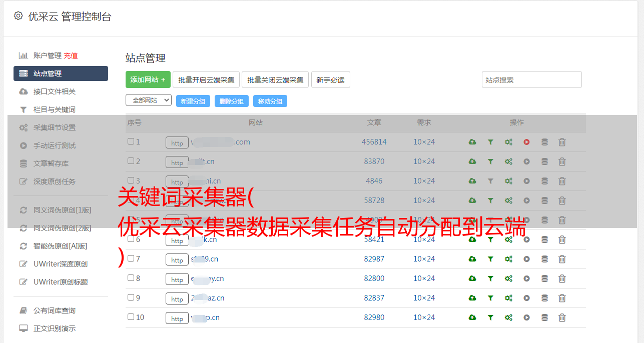Open the database icon in row 6

544,239
